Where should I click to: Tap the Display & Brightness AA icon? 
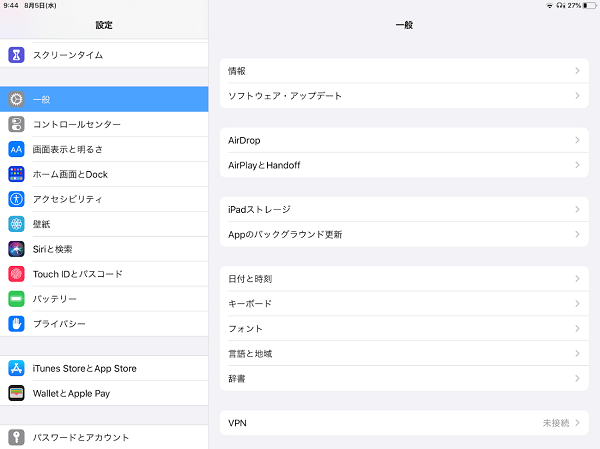point(16,149)
